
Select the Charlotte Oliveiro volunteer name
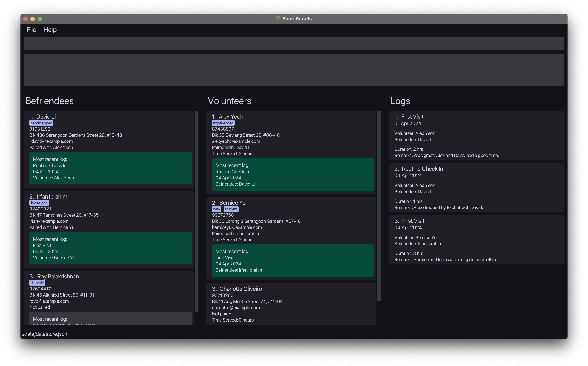(x=240, y=289)
